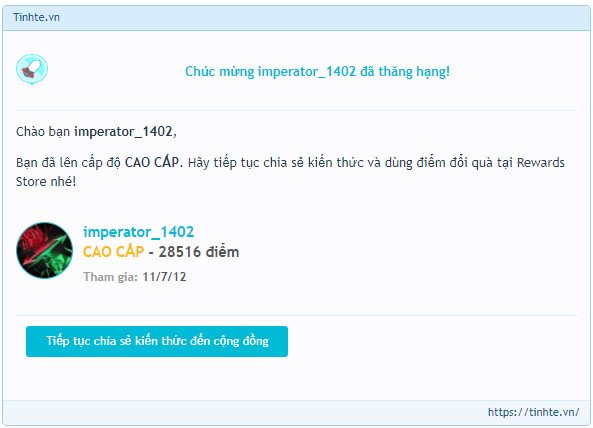Screen dimensions: 593x428
Task: Click the Tinhte balloon logo icon
Action: point(32,69)
